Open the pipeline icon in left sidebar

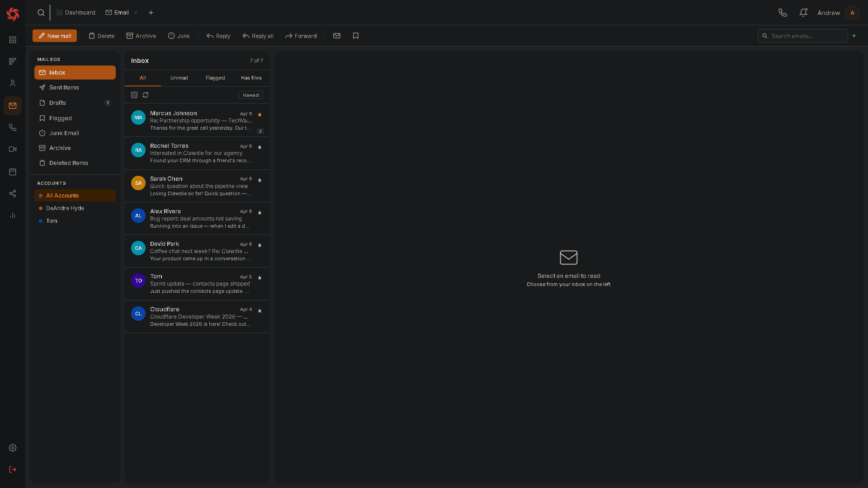(x=13, y=61)
